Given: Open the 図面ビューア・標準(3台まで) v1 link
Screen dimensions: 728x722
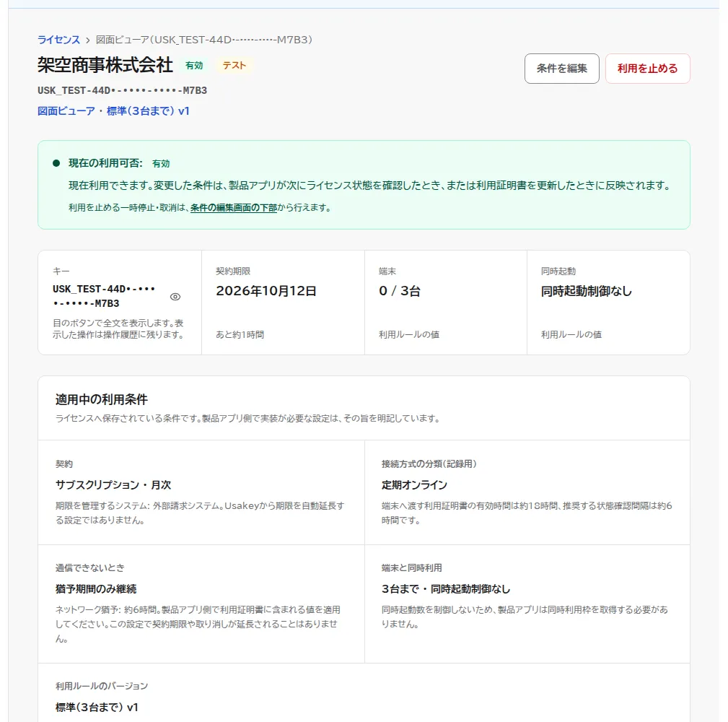Looking at the screenshot, I should tap(114, 111).
